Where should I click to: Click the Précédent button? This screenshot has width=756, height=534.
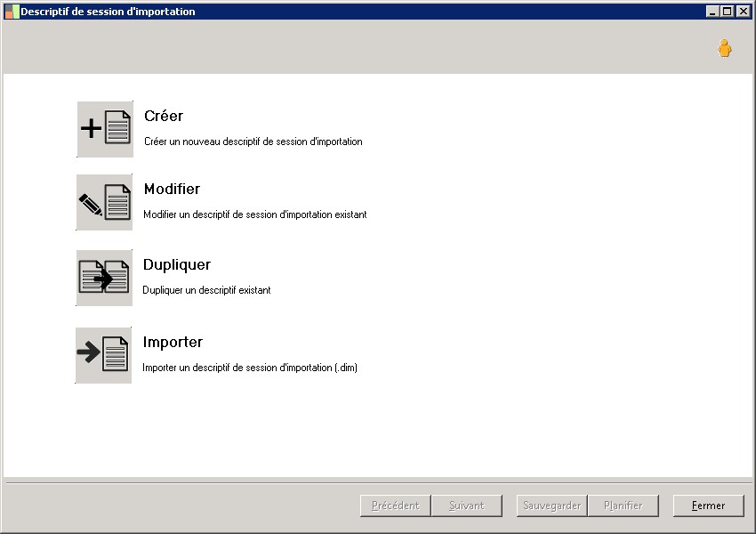(x=396, y=506)
